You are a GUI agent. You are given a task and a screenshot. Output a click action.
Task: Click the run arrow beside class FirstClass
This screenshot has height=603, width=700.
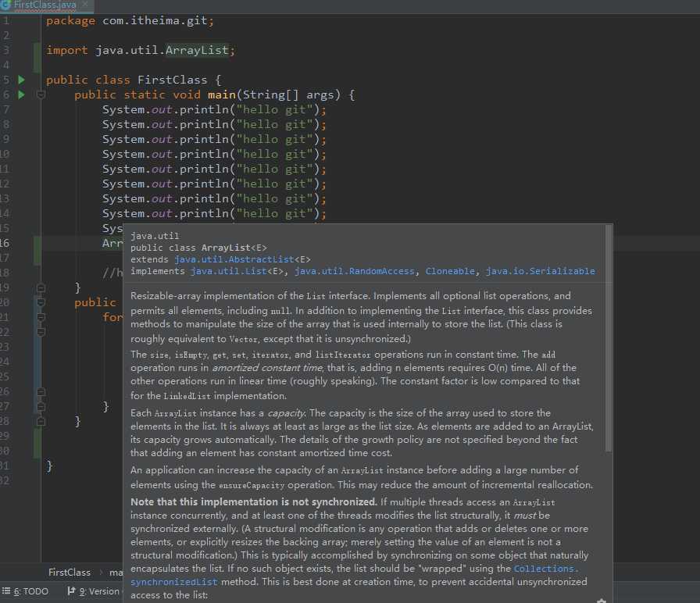21,80
